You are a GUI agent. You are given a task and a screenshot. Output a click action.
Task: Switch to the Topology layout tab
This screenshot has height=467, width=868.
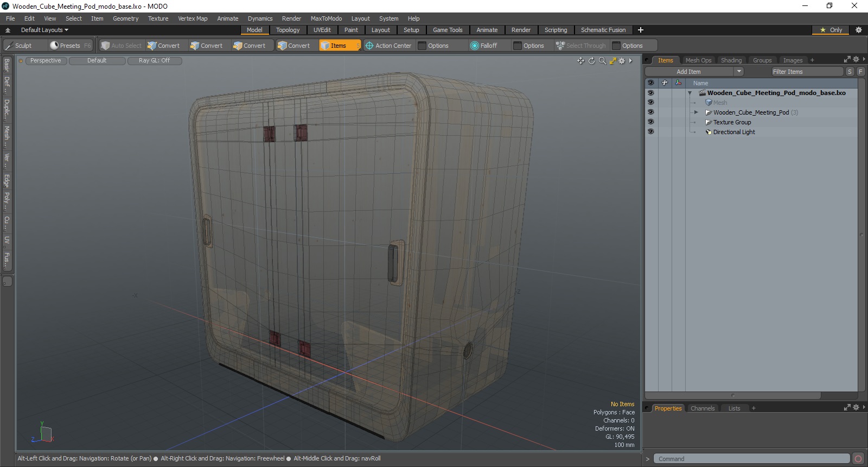pyautogui.click(x=288, y=30)
